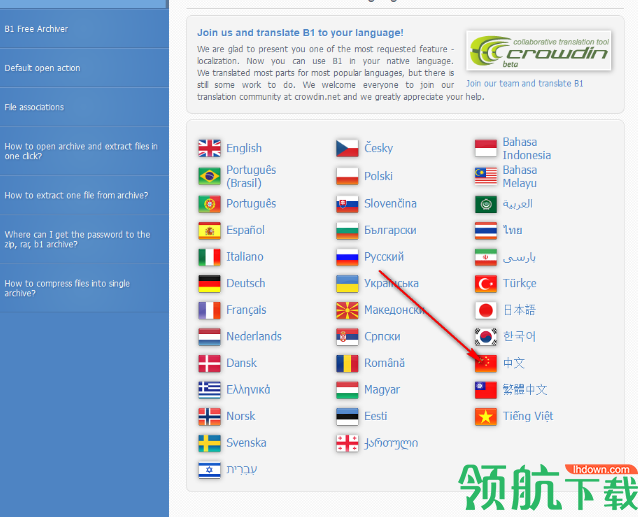Click the Estonia flag icon
The height and width of the screenshot is (517, 638).
click(x=347, y=417)
